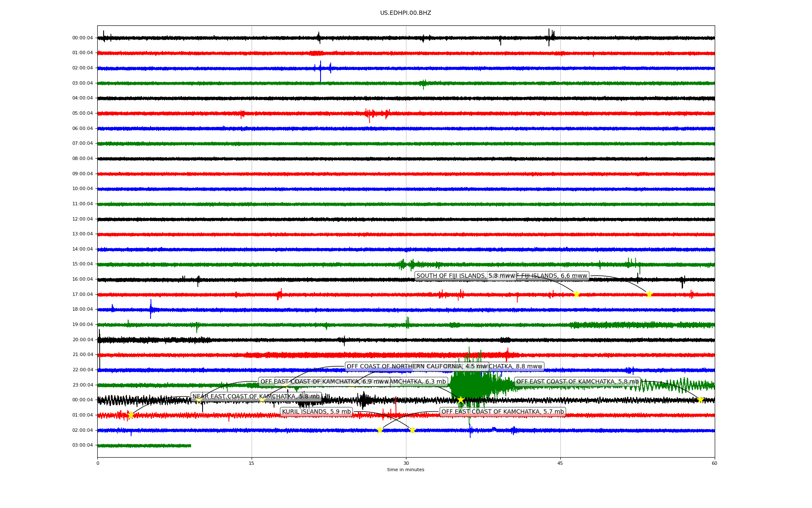This screenshot has height=508, width=812.
Task: Click the plot title US.EDHPI.00.BHZ
Action: (x=406, y=13)
